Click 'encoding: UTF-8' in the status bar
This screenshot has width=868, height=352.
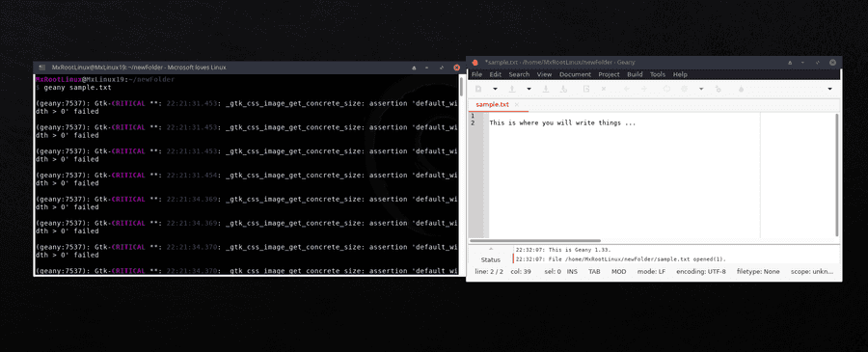[x=701, y=272]
